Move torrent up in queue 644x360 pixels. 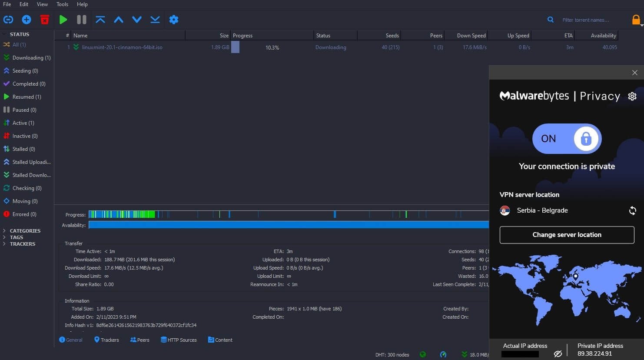pos(119,20)
